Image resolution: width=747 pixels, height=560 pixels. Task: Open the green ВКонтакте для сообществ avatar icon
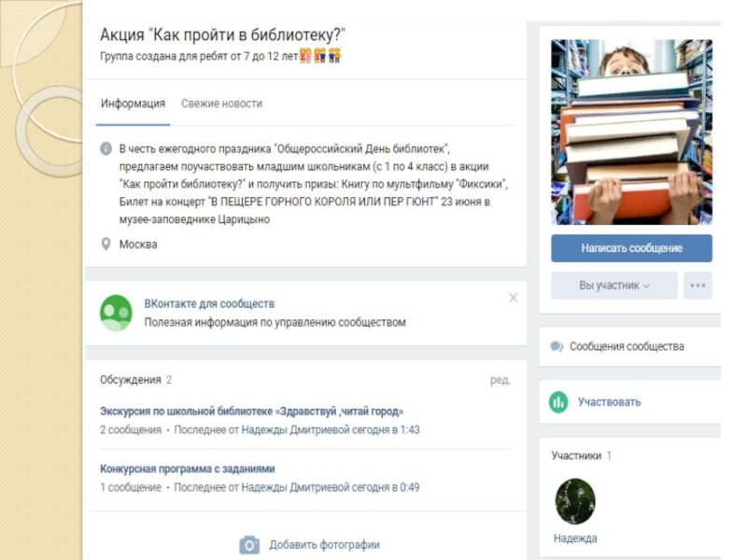pos(116,313)
